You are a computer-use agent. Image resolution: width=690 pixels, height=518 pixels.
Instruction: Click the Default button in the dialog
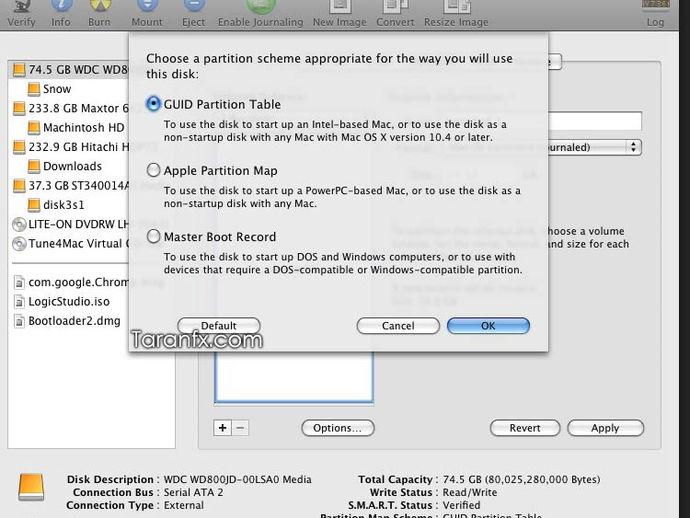tap(219, 326)
